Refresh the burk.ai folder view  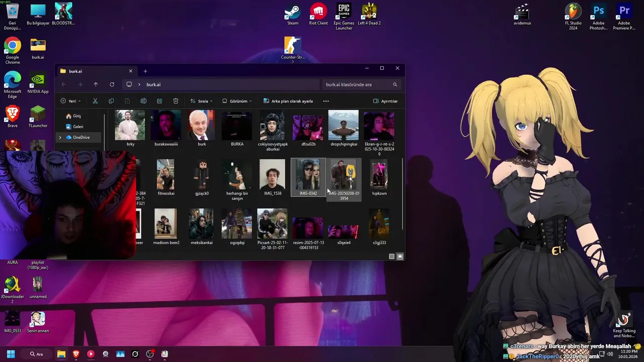click(x=112, y=84)
